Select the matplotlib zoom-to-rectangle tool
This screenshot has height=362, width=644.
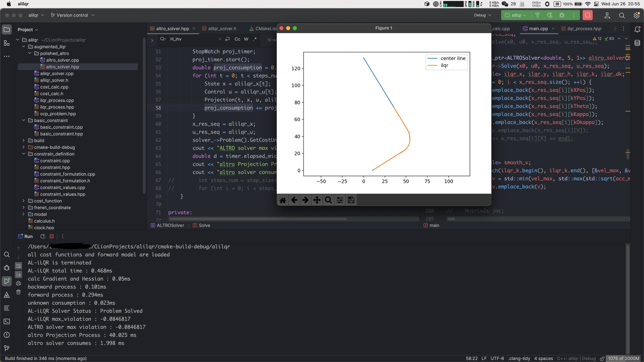328,200
